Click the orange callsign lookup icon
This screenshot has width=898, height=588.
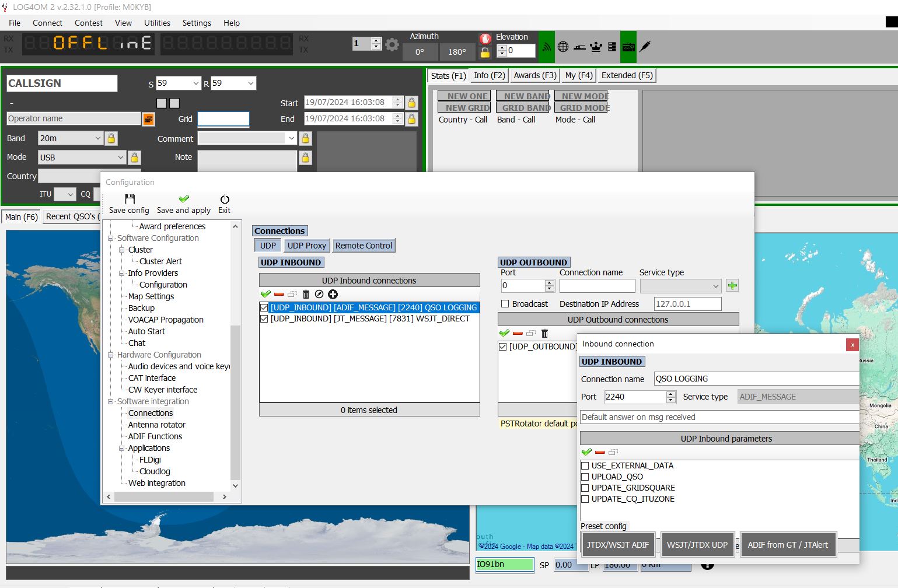coord(149,119)
